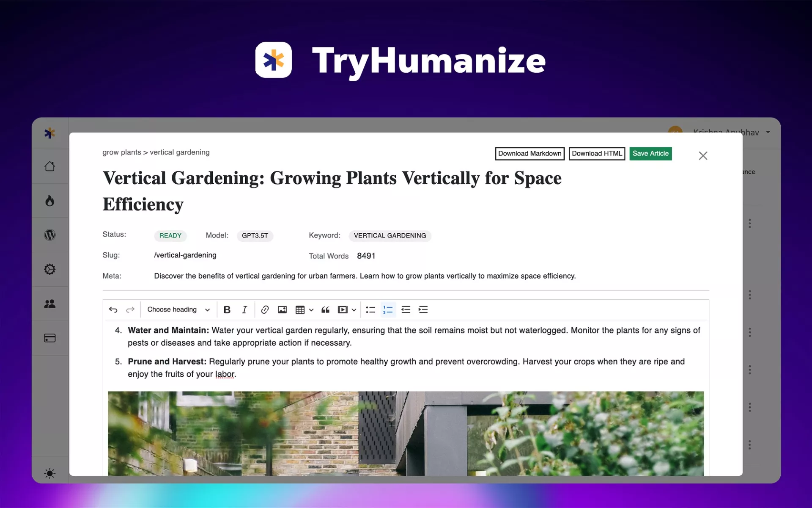
Task: Insert an image using the image icon
Action: pyautogui.click(x=282, y=309)
